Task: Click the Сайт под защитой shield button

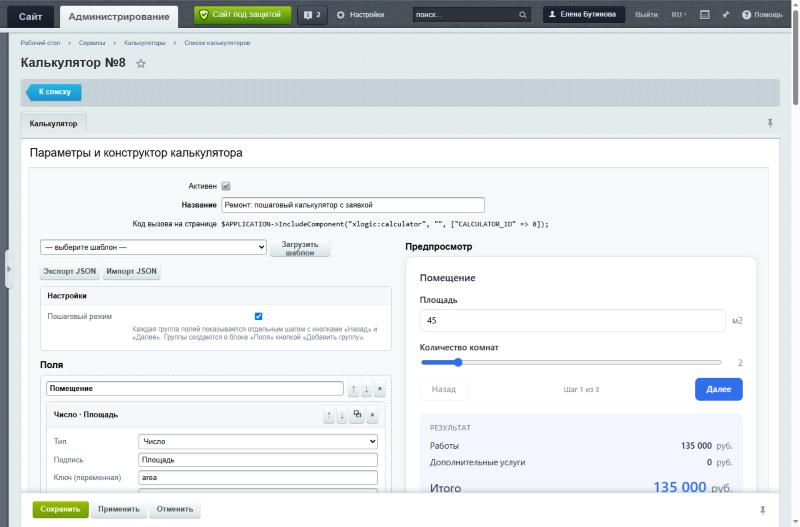Action: point(242,15)
